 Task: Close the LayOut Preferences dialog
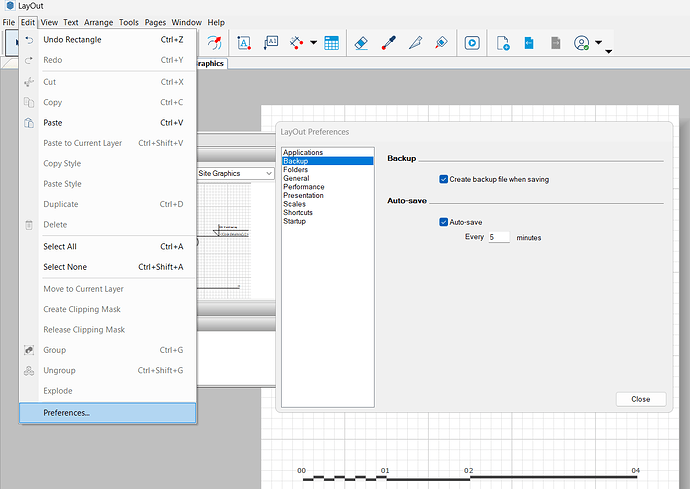click(x=640, y=399)
